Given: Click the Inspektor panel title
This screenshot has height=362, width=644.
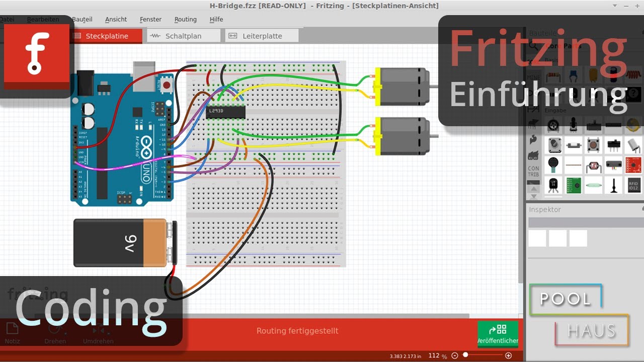Looking at the screenshot, I should (545, 209).
